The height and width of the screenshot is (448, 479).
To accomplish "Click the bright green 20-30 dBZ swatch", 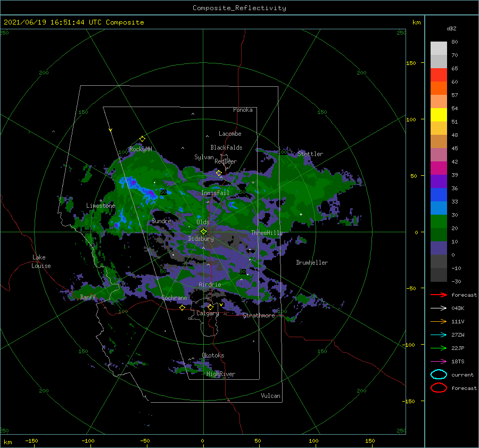I will 439,222.
